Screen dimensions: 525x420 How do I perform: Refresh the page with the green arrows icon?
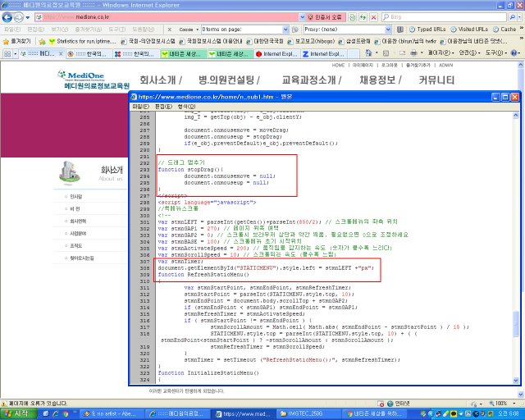363,17
